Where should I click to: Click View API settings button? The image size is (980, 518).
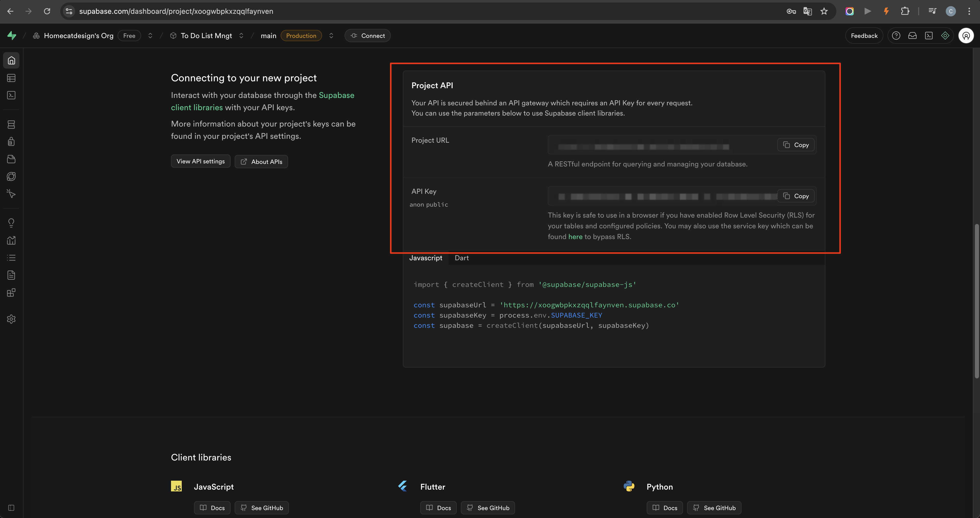[x=200, y=161]
